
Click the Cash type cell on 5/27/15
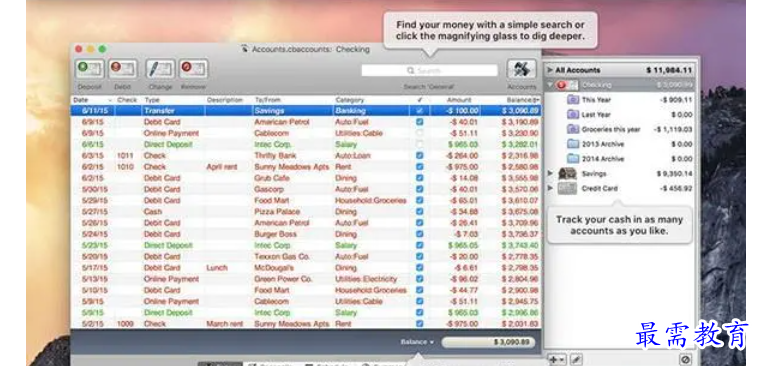[153, 211]
